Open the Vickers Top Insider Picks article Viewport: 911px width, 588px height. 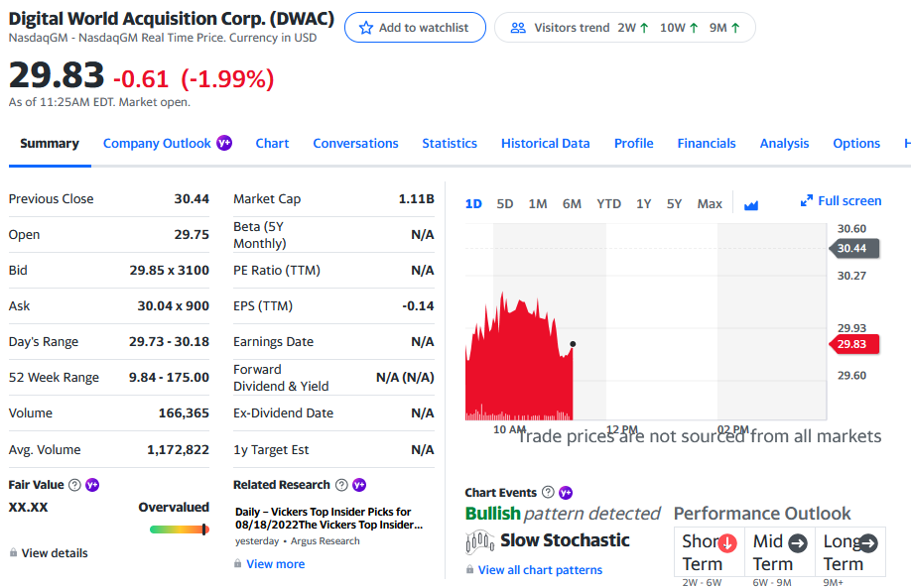click(x=328, y=518)
